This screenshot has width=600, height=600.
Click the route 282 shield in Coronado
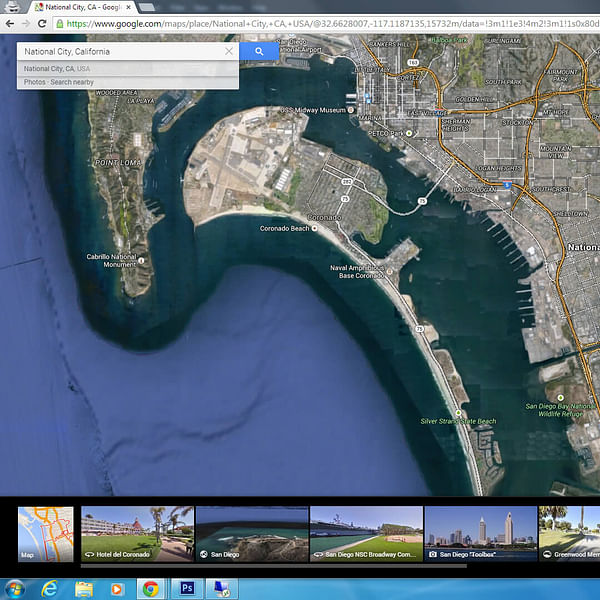(346, 182)
